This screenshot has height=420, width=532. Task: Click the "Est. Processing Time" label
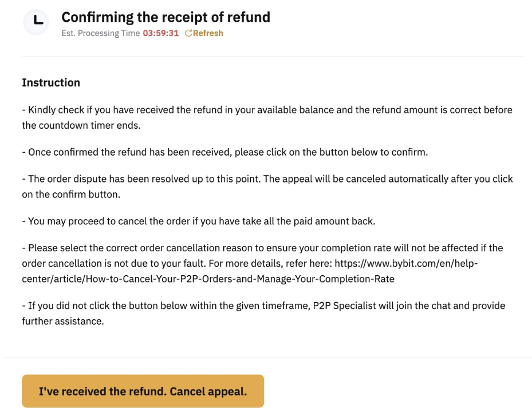point(100,33)
